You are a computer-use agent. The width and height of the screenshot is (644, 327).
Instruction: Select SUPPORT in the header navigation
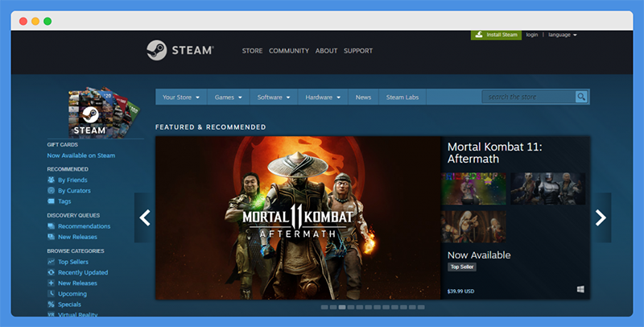pos(358,51)
